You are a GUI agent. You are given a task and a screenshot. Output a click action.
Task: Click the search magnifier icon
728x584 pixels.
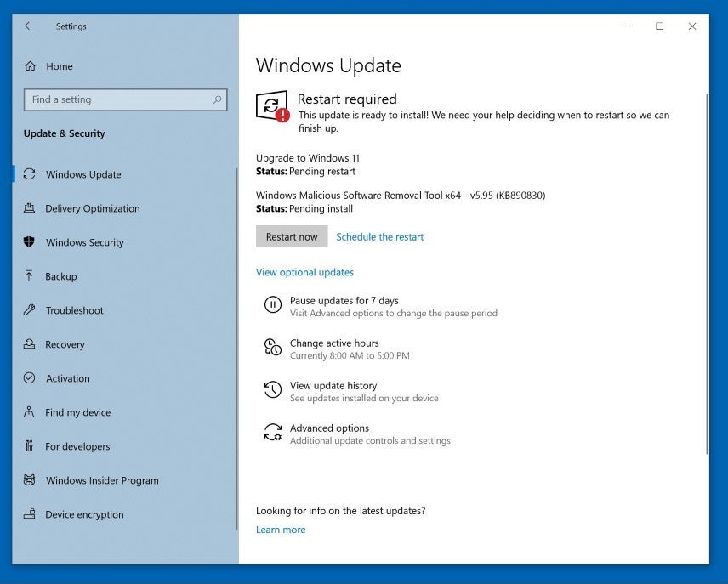pos(217,99)
